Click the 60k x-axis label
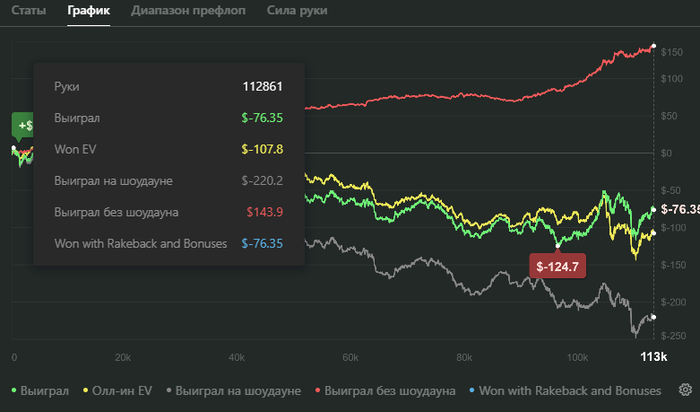 click(350, 358)
